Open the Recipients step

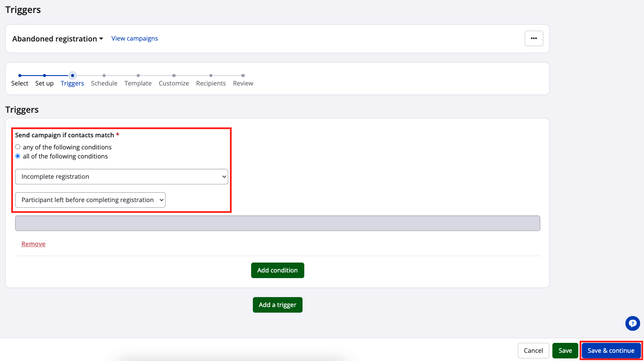(211, 83)
